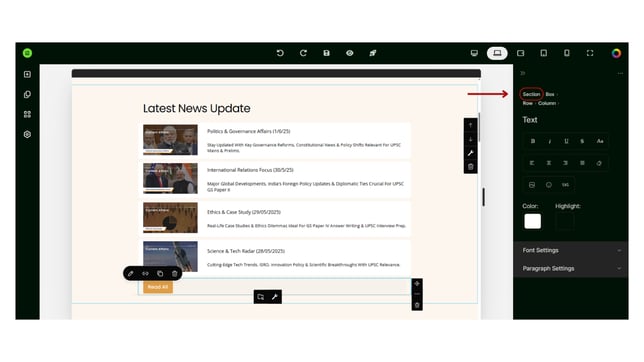
Task: Select Box in the breadcrumb
Action: 550,94
